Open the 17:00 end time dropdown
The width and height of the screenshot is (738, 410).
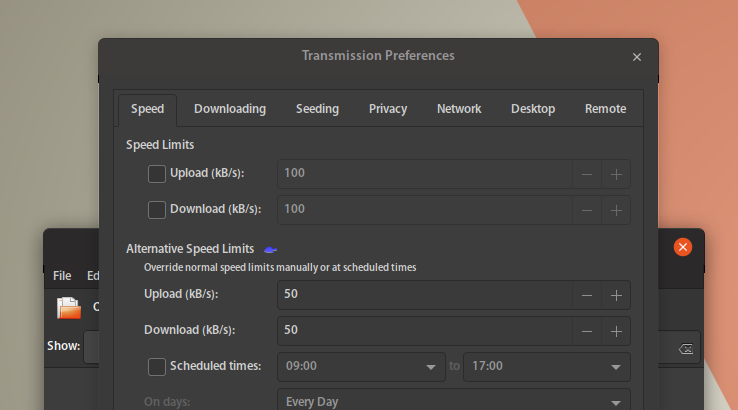pyautogui.click(x=547, y=367)
